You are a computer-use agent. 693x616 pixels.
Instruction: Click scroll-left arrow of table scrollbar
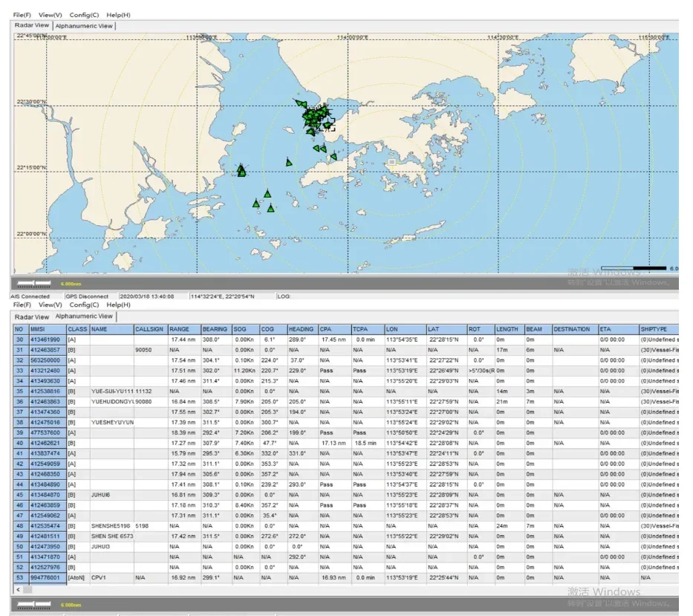point(18,589)
